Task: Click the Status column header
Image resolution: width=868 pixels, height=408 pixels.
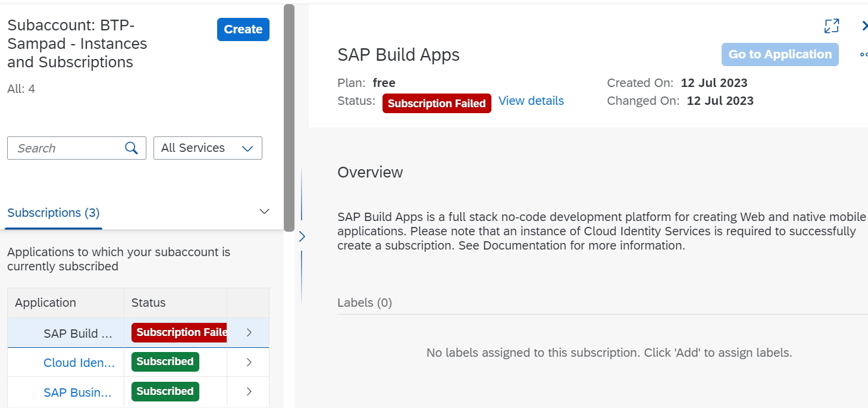Action: [x=149, y=303]
